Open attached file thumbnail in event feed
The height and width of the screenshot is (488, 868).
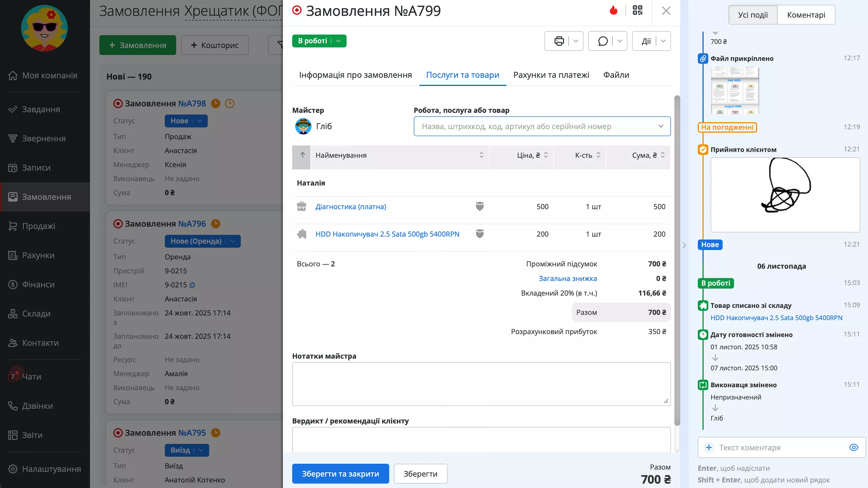pos(734,90)
